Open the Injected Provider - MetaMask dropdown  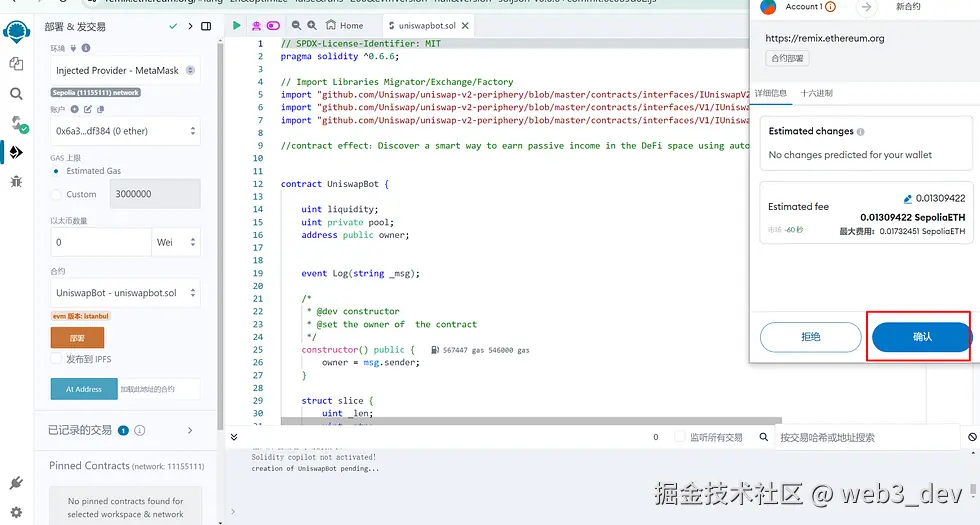click(x=125, y=71)
